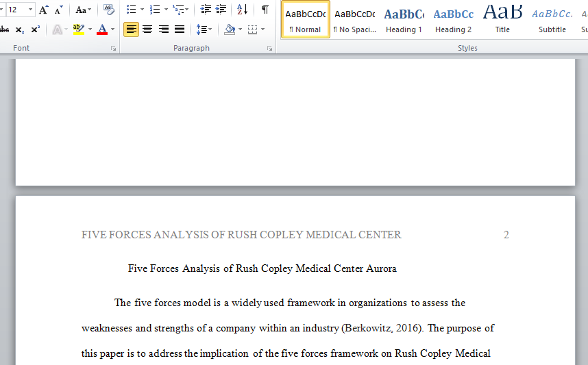588x365 pixels.
Task: Click the Shading paint bucket icon
Action: [230, 29]
